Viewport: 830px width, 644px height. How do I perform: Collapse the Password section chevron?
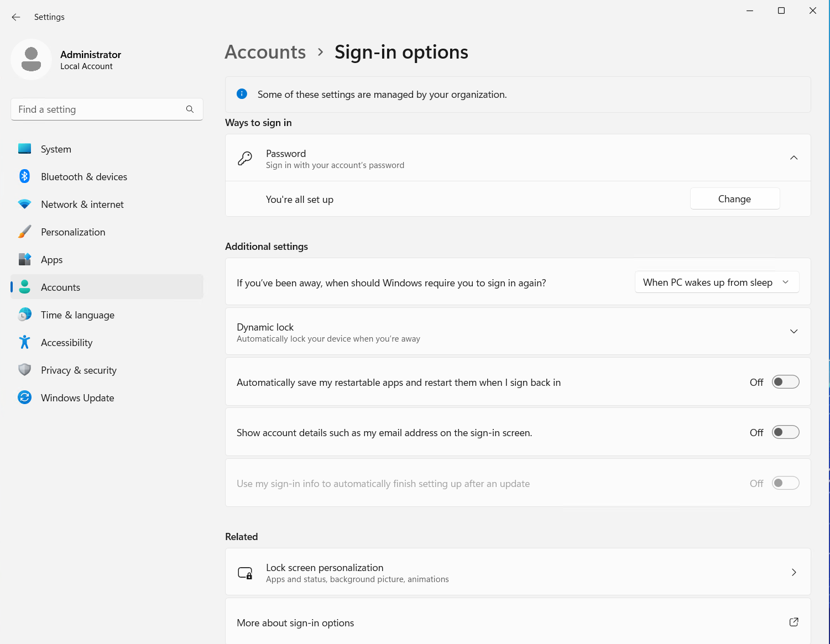click(x=794, y=158)
